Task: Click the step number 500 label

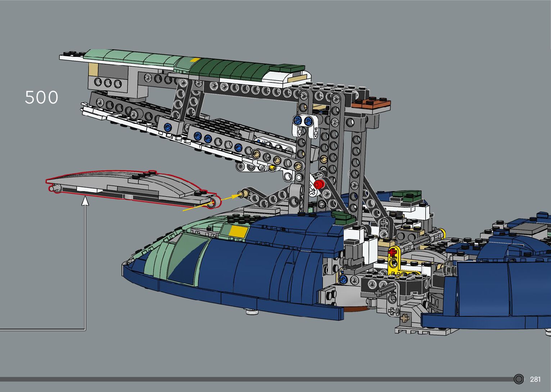Action: point(41,98)
